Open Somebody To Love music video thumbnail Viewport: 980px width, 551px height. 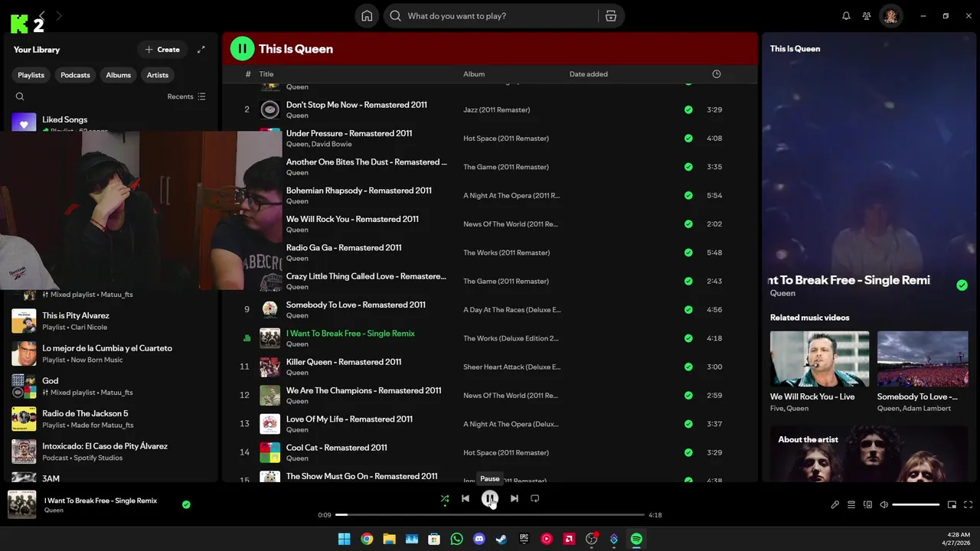point(923,358)
